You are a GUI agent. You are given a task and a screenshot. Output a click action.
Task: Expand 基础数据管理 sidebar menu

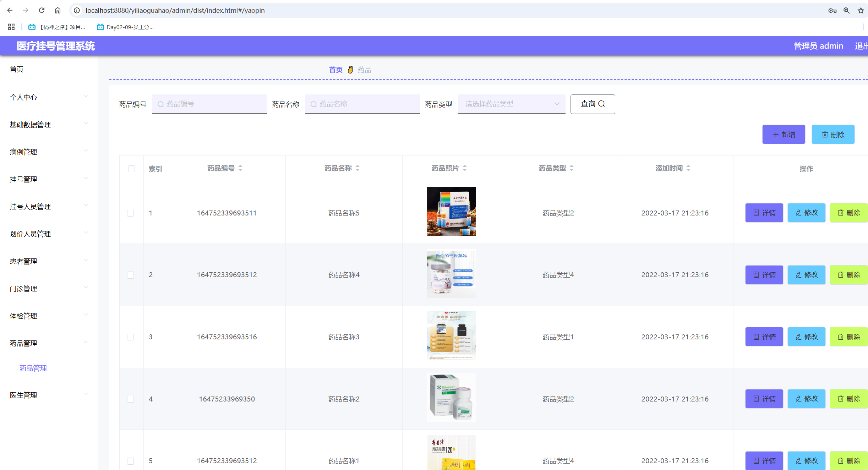pos(49,125)
